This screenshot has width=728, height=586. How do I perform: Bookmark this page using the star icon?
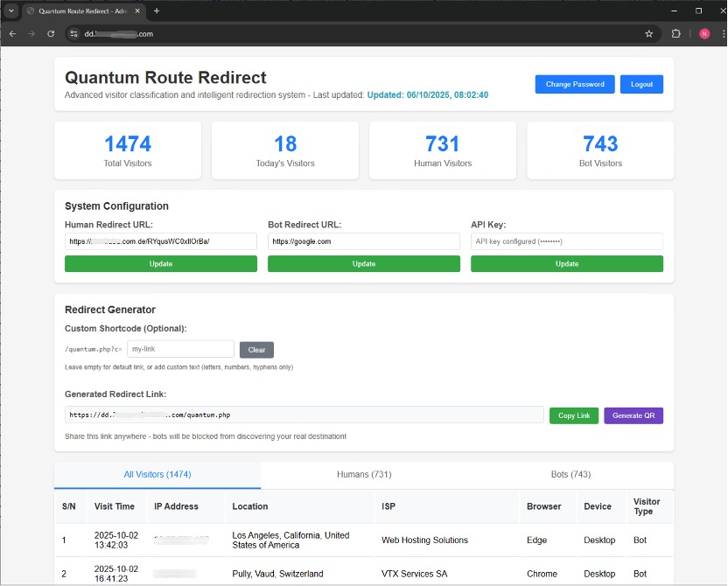click(x=648, y=33)
